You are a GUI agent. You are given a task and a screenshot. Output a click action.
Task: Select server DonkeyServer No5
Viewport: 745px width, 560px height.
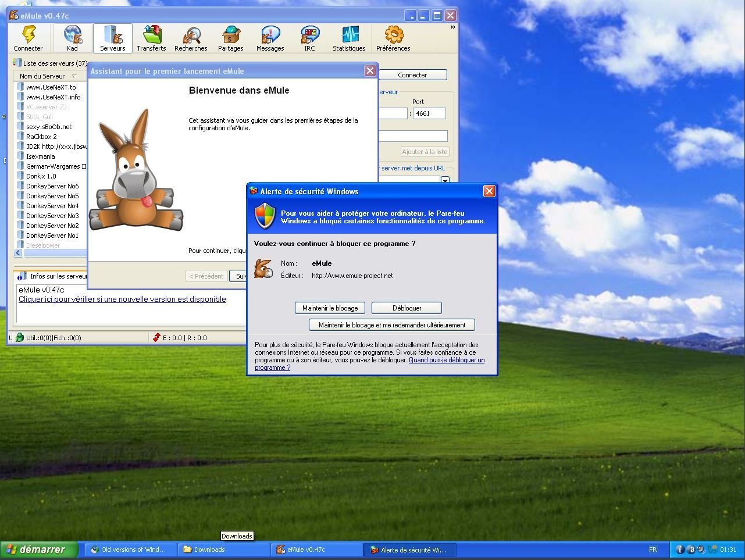[x=52, y=196]
